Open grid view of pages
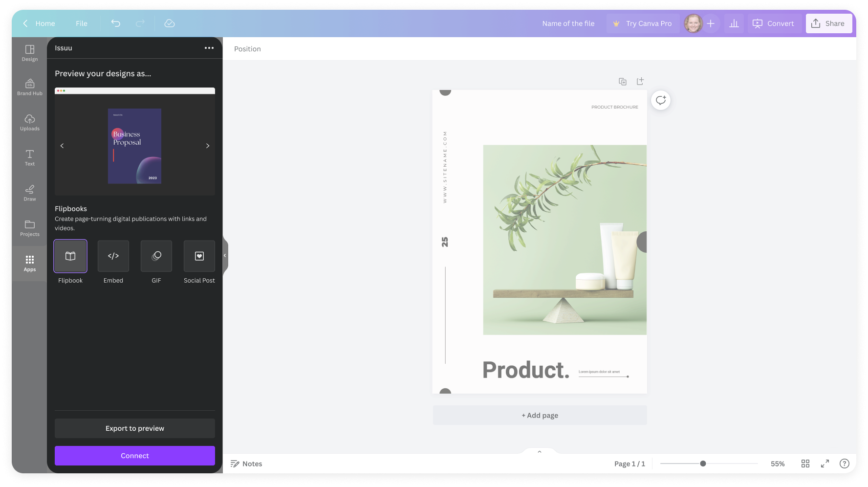The width and height of the screenshot is (868, 487). pyautogui.click(x=805, y=464)
